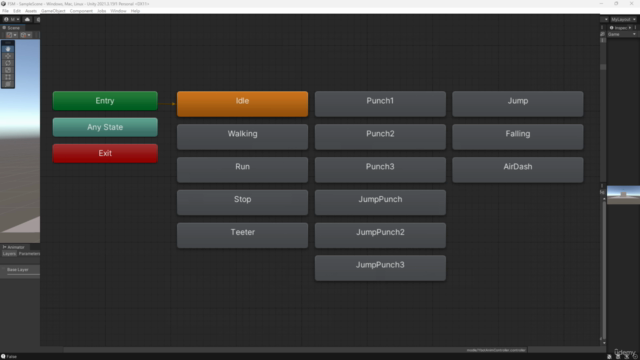Open the Component menu

pos(81,11)
